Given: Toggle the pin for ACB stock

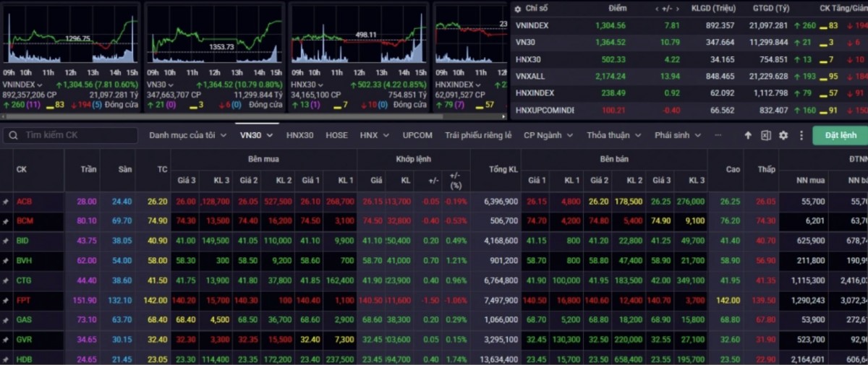Looking at the screenshot, I should pyautogui.click(x=6, y=202).
